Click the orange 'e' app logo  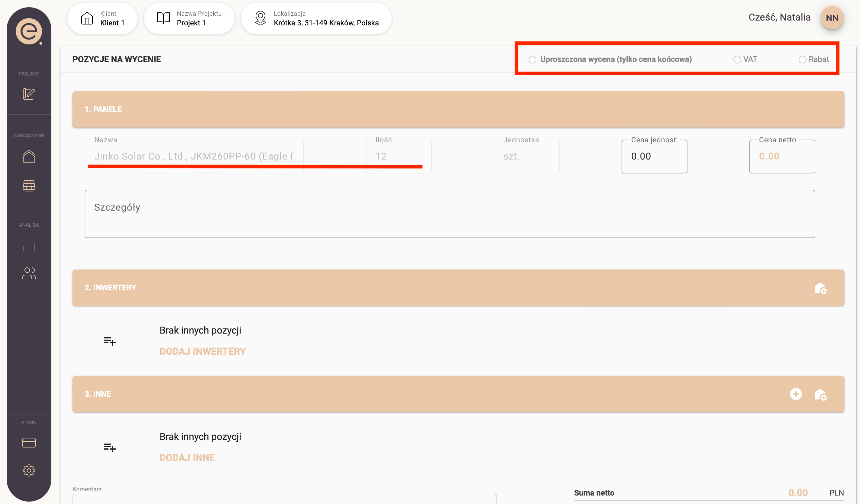(29, 31)
